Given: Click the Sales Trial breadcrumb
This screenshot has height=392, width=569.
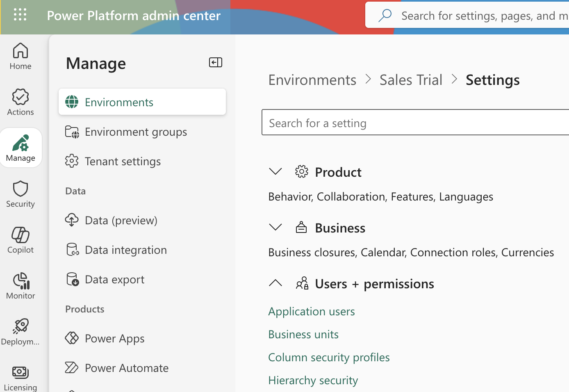Looking at the screenshot, I should click(x=411, y=80).
